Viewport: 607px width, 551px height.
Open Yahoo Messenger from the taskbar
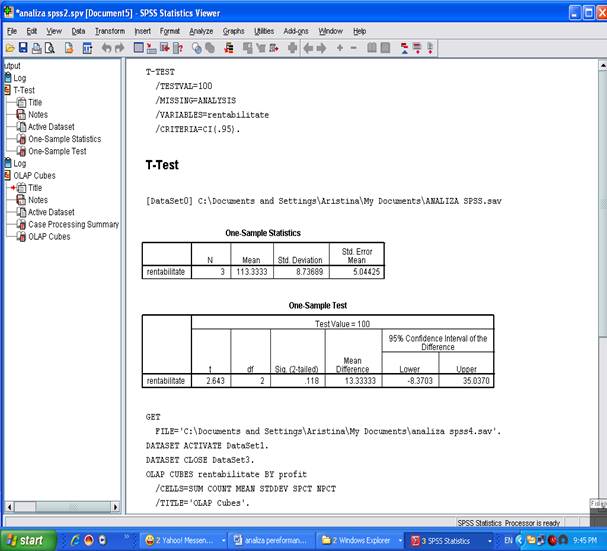[x=180, y=540]
